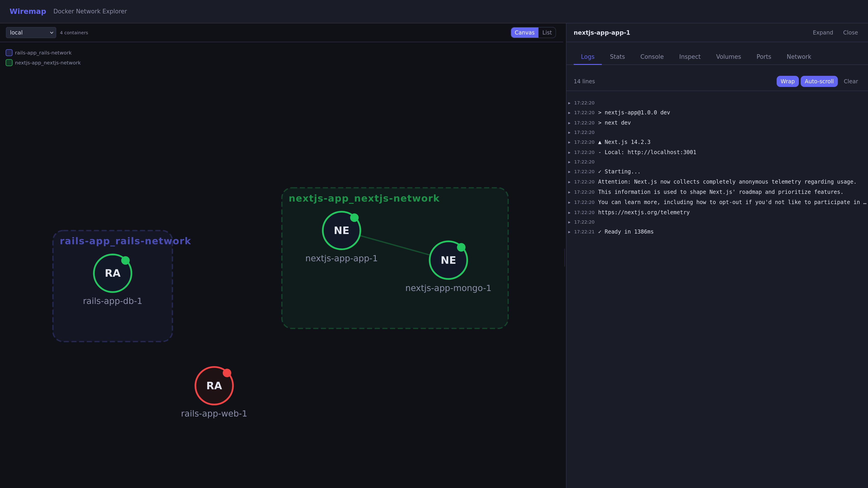This screenshot has width=868, height=488.
Task: Select the rails-app-db-1 container node
Action: tap(112, 273)
